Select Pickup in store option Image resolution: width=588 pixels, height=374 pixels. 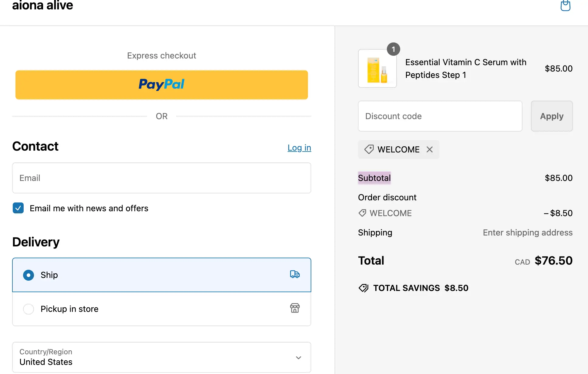pyautogui.click(x=162, y=309)
